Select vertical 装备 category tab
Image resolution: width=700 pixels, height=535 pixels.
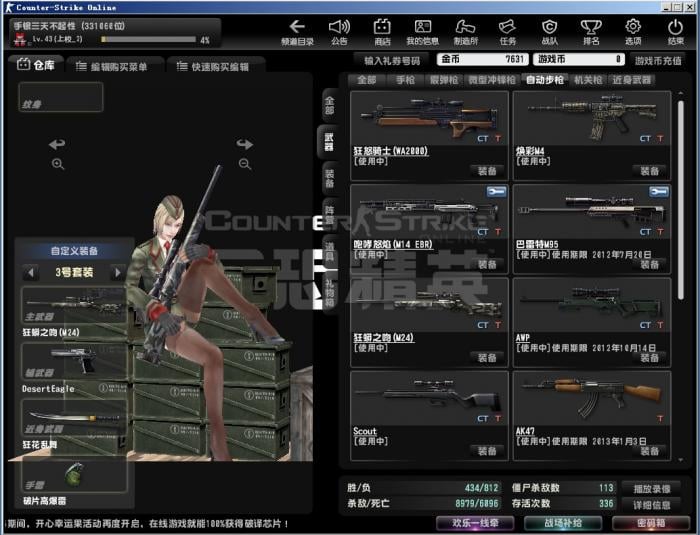click(329, 178)
